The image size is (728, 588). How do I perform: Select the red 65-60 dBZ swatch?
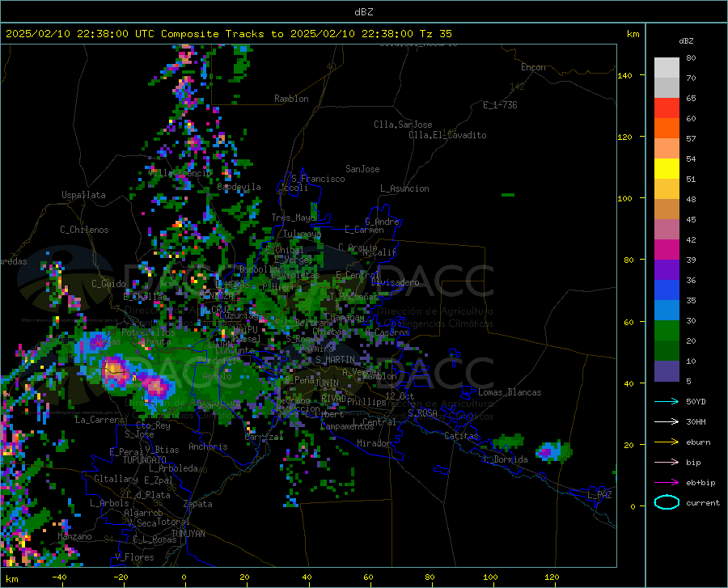pos(667,108)
